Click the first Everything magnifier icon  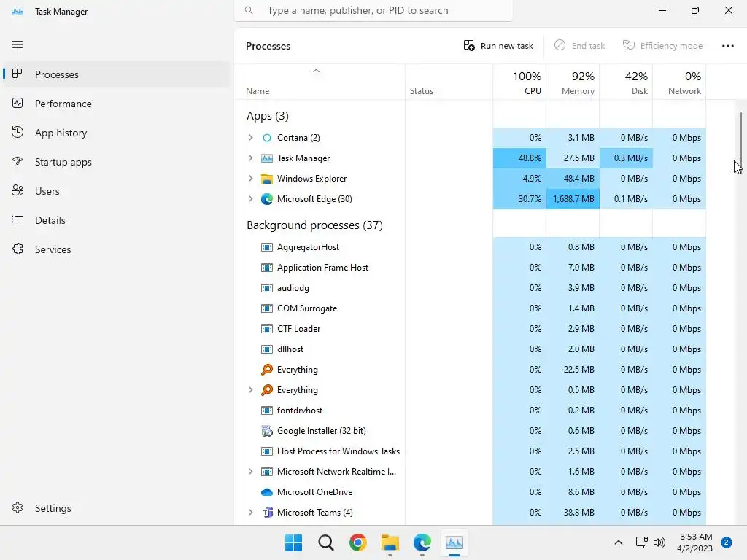tap(267, 370)
